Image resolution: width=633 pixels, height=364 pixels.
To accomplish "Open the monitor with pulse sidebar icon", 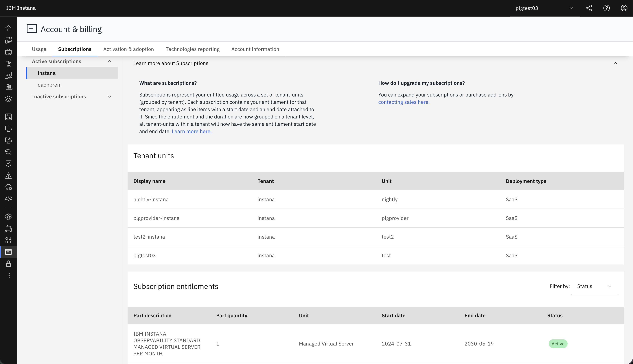I will click(8, 140).
